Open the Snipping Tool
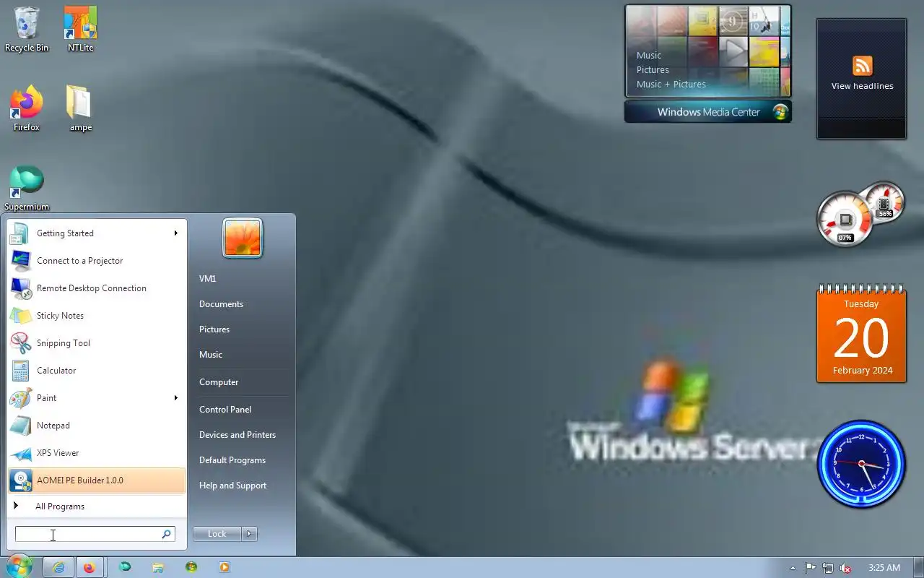 click(97, 343)
